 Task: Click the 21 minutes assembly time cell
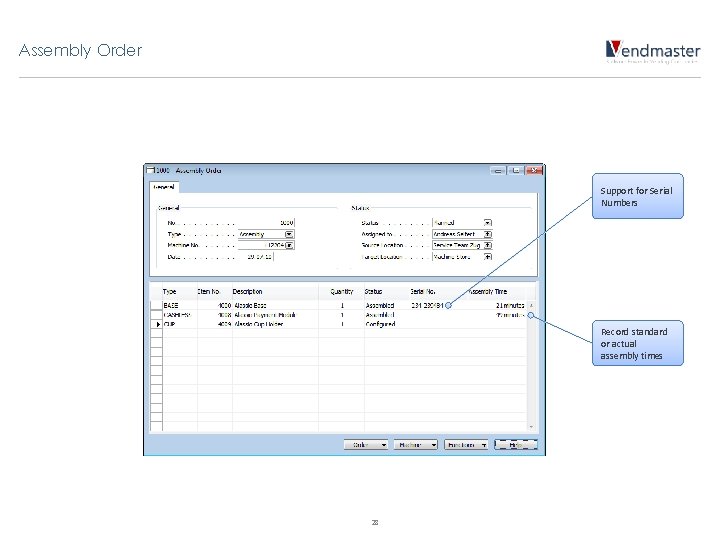(496, 305)
